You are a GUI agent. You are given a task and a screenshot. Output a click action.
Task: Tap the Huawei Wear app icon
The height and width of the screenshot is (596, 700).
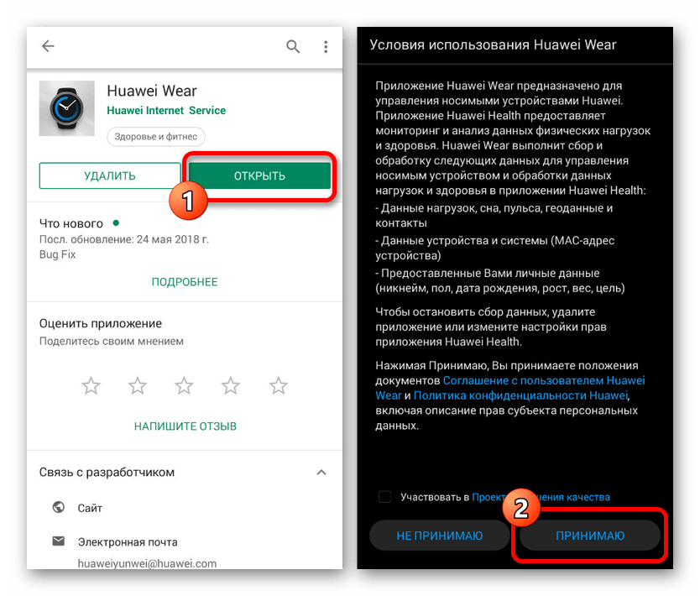[67, 108]
